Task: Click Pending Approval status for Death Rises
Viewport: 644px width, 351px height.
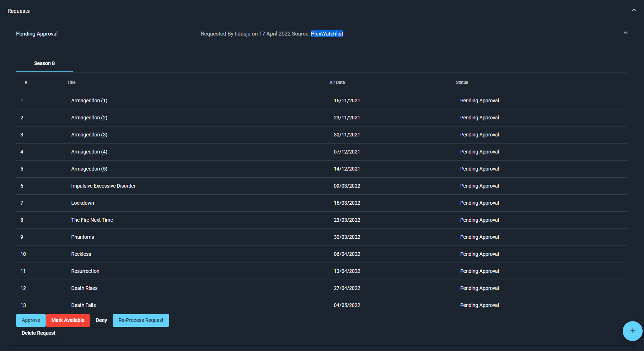Action: coord(479,288)
